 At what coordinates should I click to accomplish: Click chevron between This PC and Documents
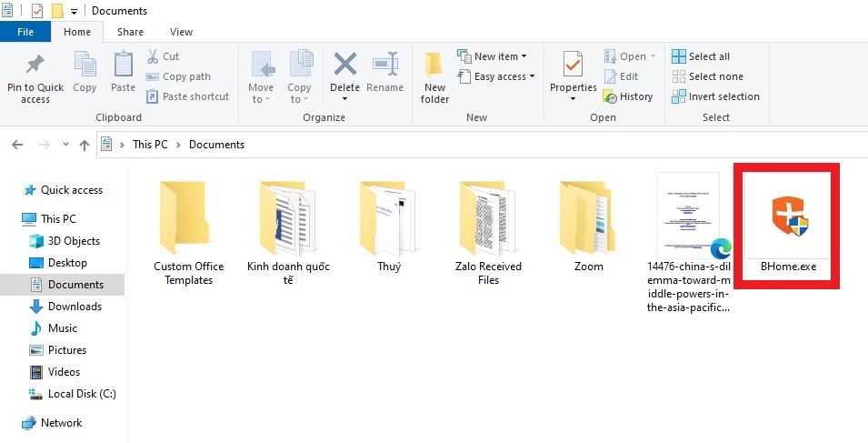click(x=178, y=145)
